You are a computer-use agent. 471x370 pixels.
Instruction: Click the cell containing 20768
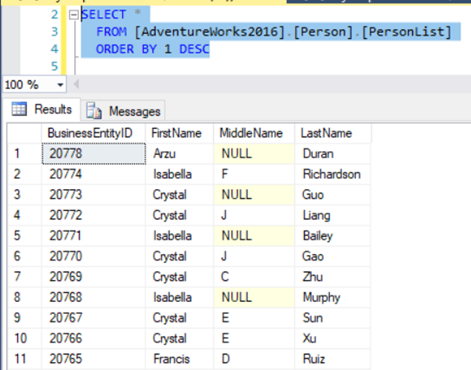[x=93, y=297]
